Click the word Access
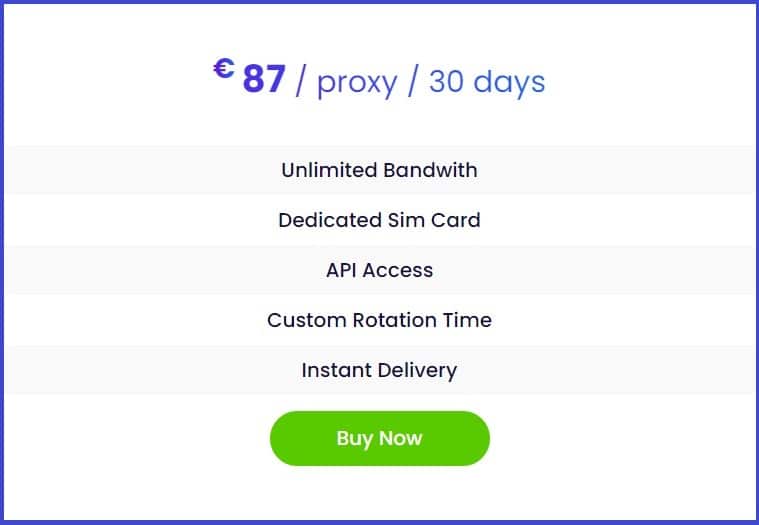This screenshot has height=525, width=759. pos(397,270)
